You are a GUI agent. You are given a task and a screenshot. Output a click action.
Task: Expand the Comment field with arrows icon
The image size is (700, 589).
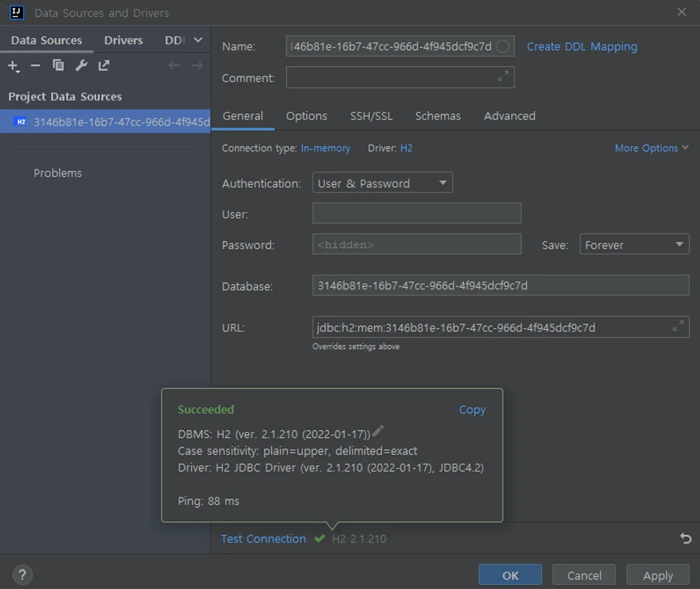pyautogui.click(x=503, y=77)
